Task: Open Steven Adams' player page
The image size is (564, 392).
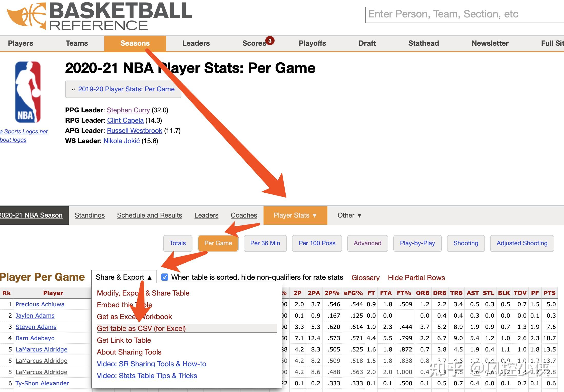Action: point(36,327)
